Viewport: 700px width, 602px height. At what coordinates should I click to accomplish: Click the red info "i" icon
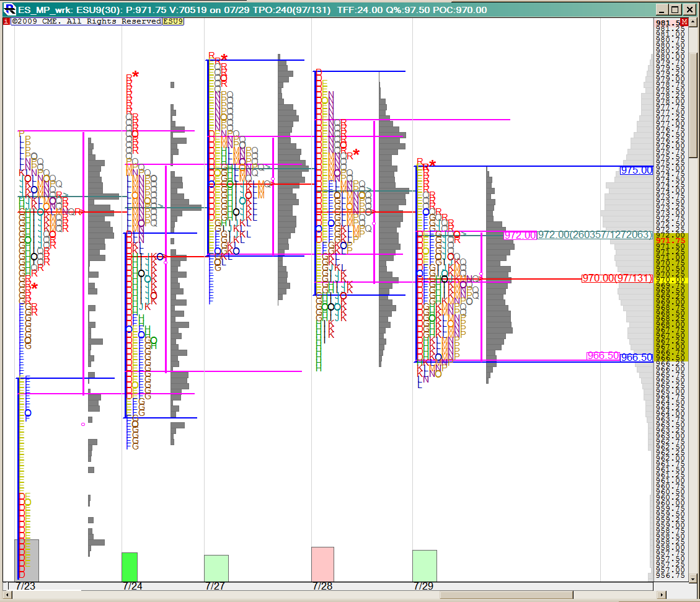6,21
